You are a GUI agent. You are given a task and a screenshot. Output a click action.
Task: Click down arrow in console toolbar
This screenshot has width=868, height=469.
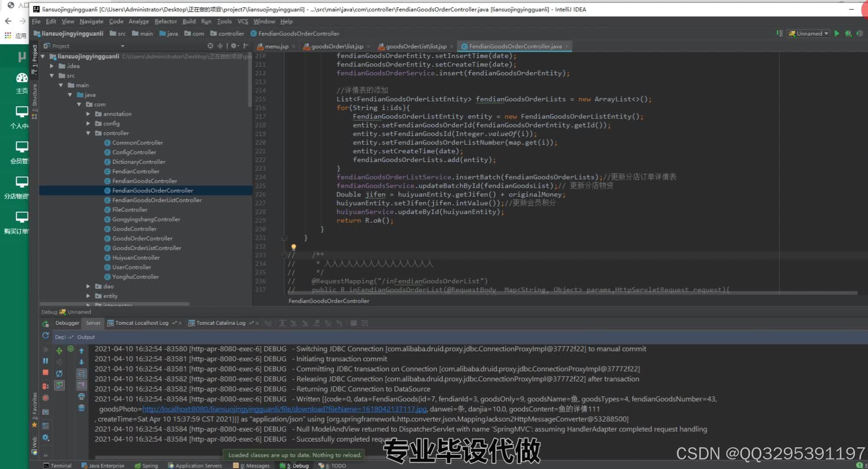tap(81, 362)
